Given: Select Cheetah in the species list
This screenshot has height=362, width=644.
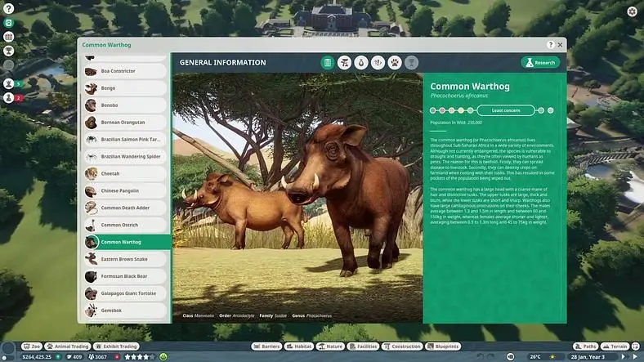Looking at the screenshot, I should 125,173.
